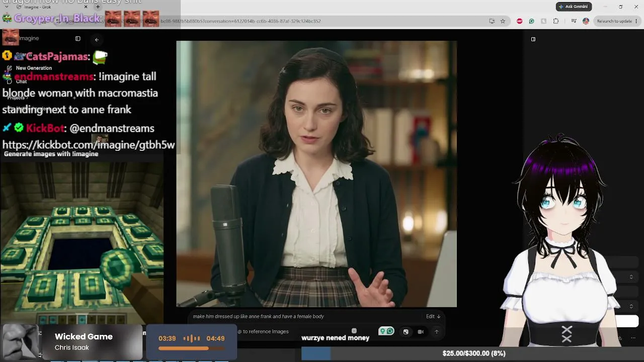Open a new browser tab

[98, 7]
